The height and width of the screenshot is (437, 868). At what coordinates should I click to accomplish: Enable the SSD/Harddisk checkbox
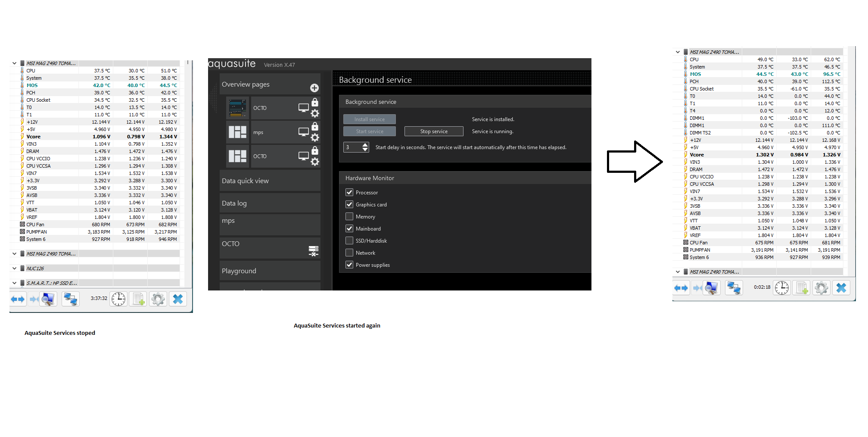pos(349,240)
